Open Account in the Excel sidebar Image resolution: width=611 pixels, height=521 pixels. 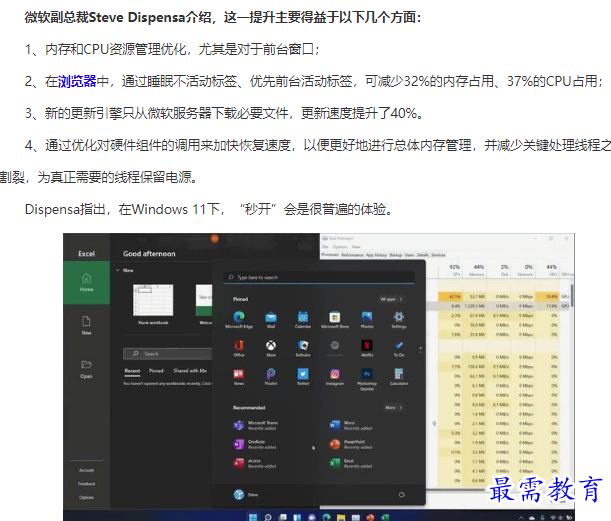86,470
